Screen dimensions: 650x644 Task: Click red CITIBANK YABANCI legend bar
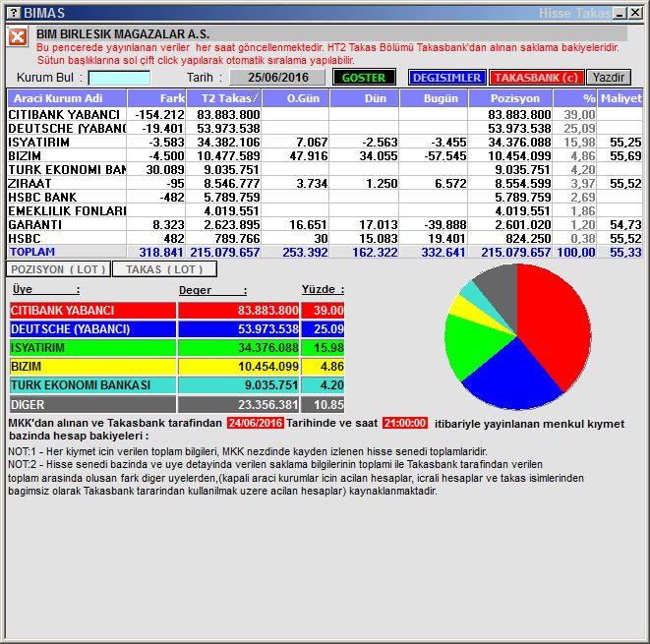point(92,311)
